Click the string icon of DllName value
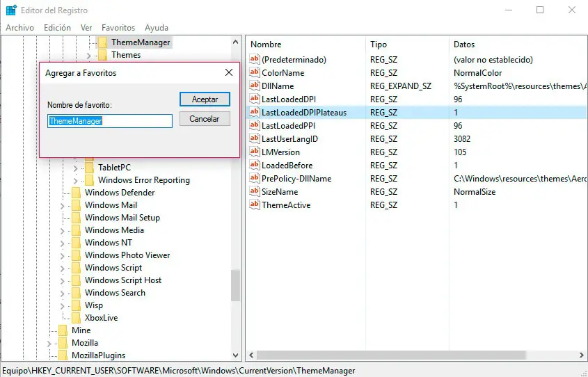588x377 pixels. tap(255, 86)
